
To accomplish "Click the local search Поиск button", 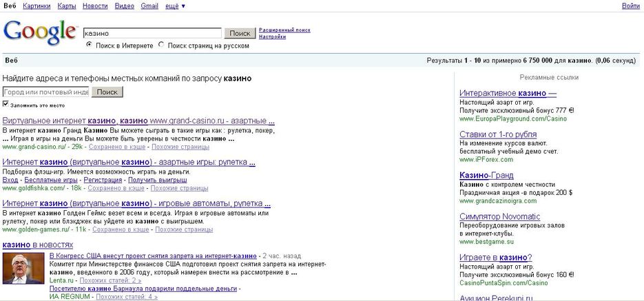I will [107, 92].
